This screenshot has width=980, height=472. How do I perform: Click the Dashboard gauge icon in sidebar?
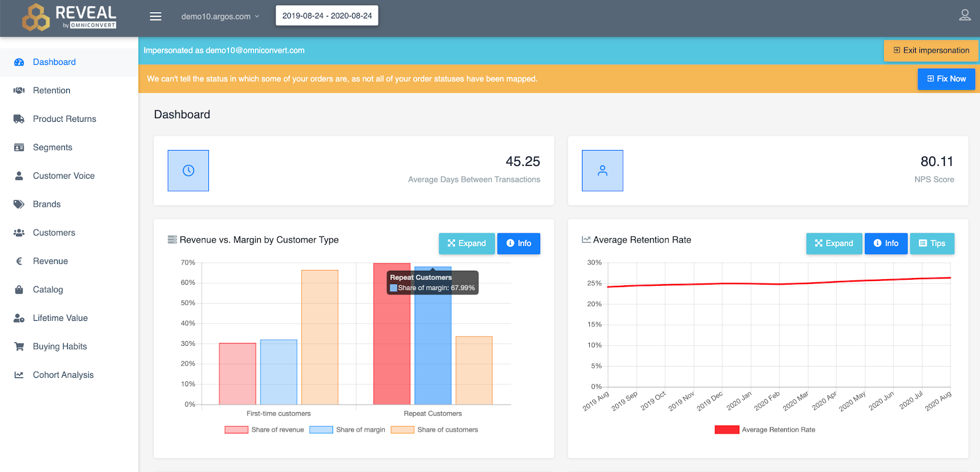tap(19, 62)
